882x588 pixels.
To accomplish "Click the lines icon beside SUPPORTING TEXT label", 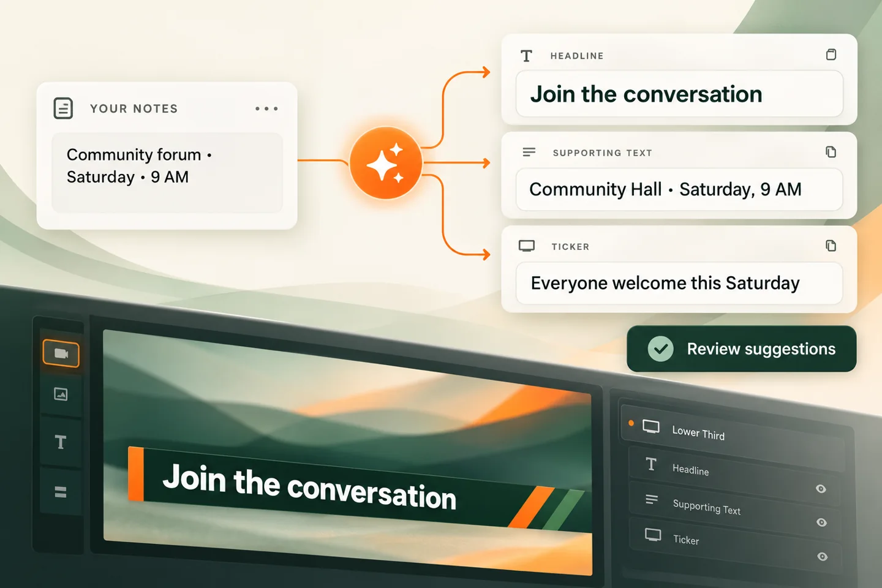I will point(529,152).
